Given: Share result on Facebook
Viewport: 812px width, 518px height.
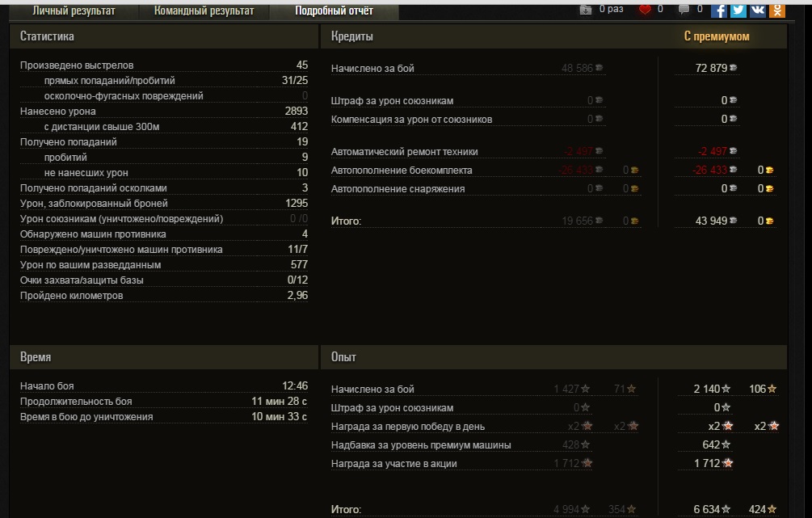Looking at the screenshot, I should point(718,11).
